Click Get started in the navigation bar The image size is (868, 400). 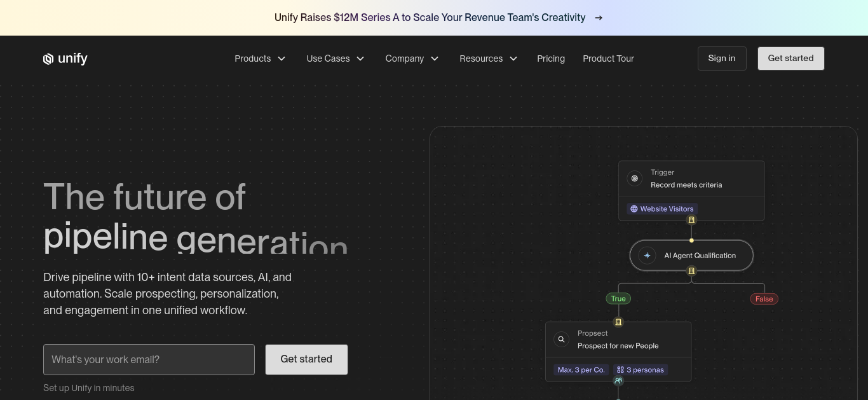[790, 59]
